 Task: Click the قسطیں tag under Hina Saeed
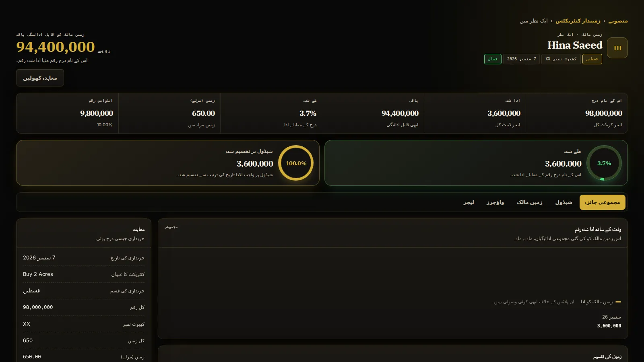pos(592,59)
